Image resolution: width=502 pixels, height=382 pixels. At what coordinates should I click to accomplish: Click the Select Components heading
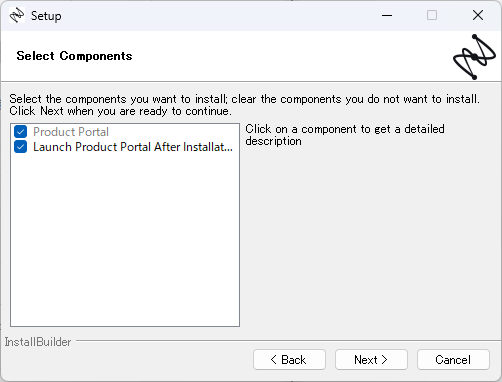pos(74,56)
